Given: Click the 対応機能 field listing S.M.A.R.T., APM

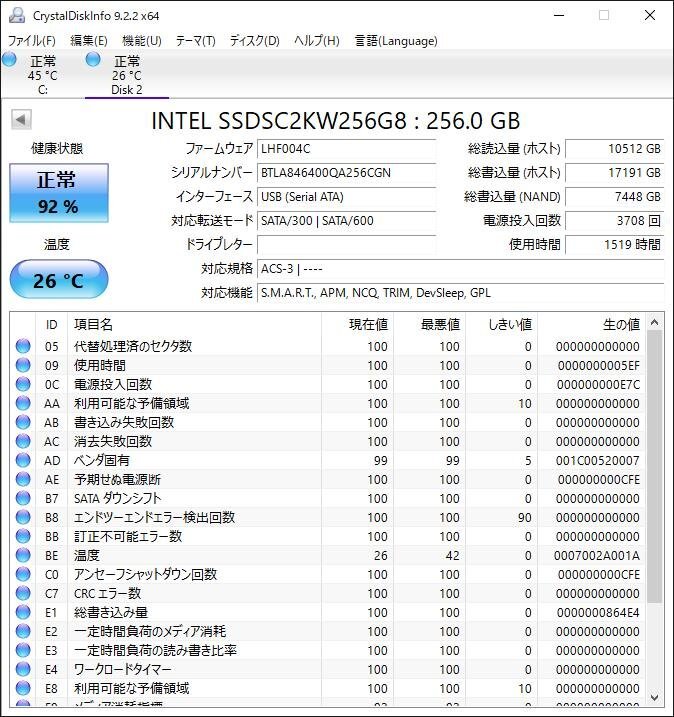Looking at the screenshot, I should point(460,293).
